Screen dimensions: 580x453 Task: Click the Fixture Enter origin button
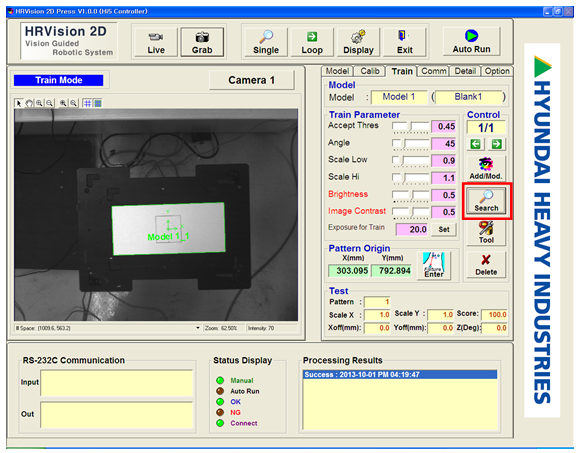click(434, 265)
